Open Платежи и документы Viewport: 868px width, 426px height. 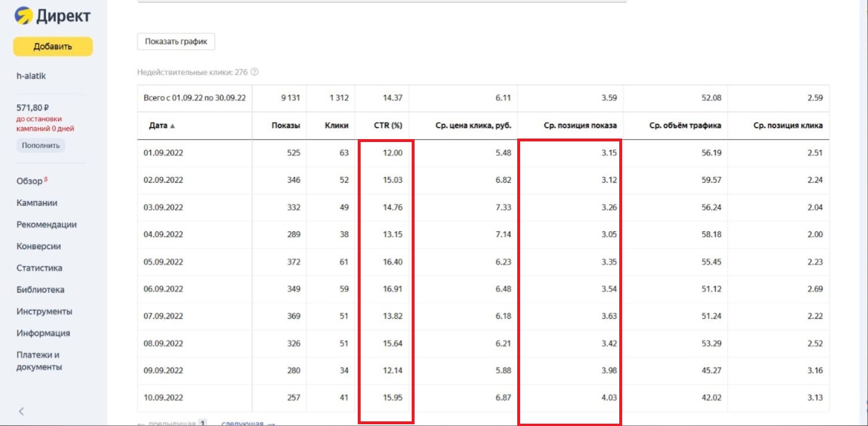tap(39, 361)
